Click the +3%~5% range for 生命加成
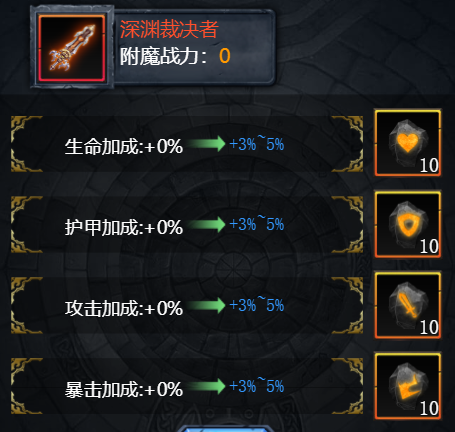 click(257, 144)
